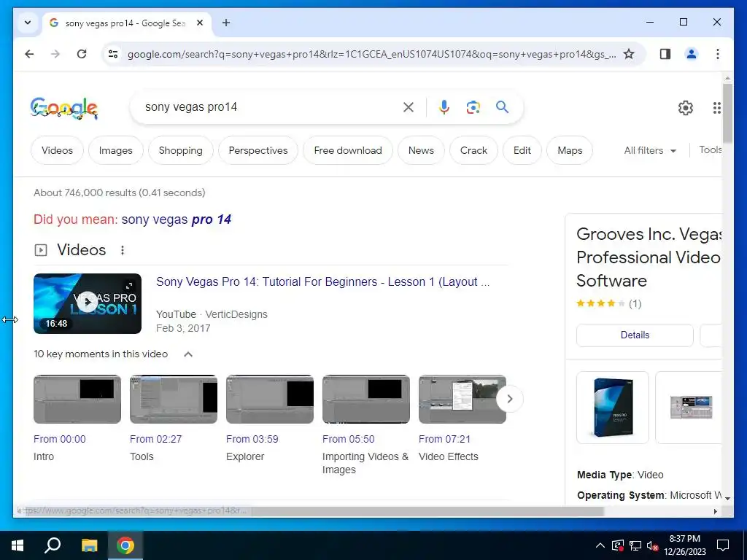
Task: Click the Chrome icon in the taskbar
Action: pyautogui.click(x=125, y=545)
